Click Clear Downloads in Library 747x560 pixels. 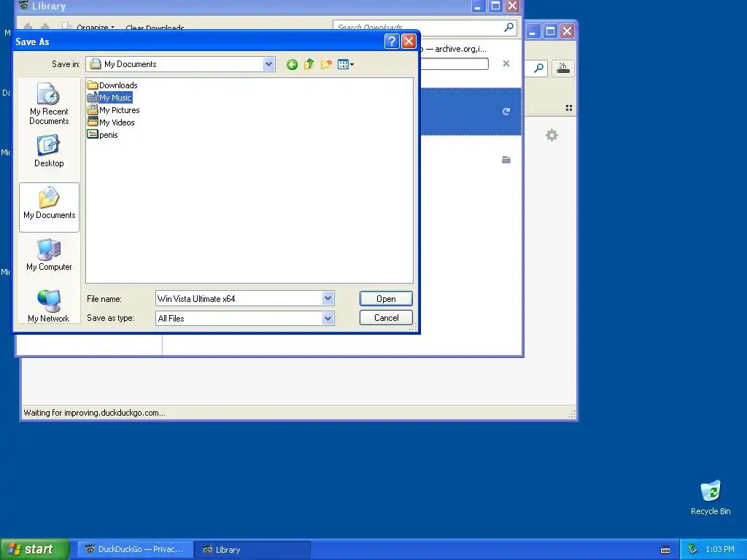coord(155,28)
